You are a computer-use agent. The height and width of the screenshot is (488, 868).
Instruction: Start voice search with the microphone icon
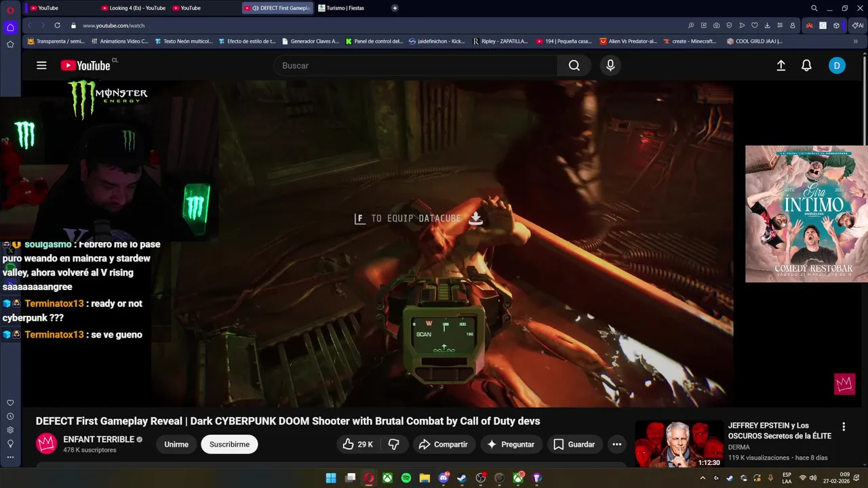[x=610, y=66]
